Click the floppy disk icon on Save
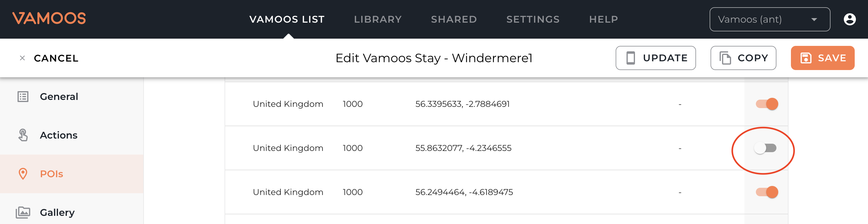Viewport: 868px width, 224px height. (806, 58)
